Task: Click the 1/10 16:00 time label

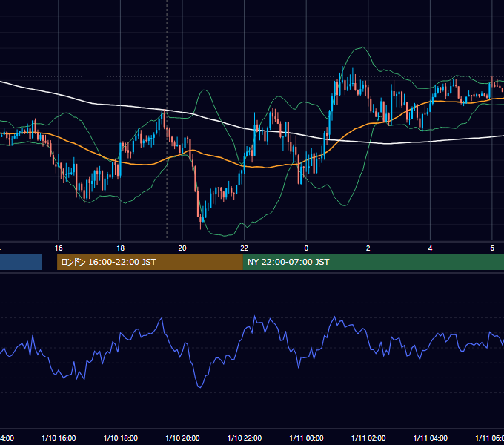Action: click(x=59, y=438)
